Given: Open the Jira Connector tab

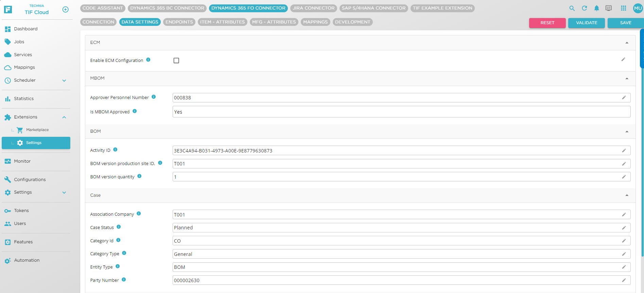Looking at the screenshot, I should (x=314, y=8).
